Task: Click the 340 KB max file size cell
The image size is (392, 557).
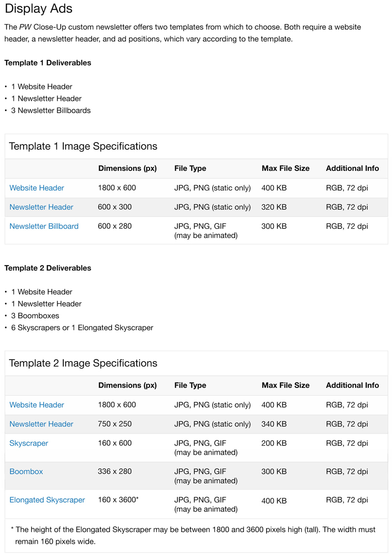Action: click(274, 424)
